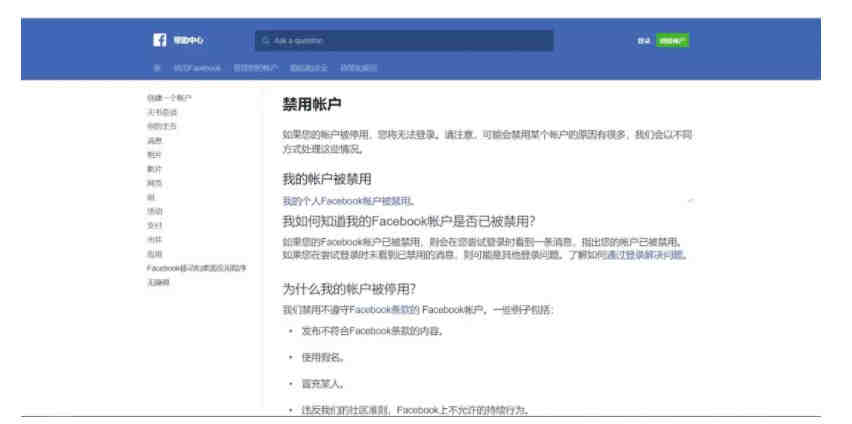The height and width of the screenshot is (424, 852).
Task: Click the magnifier icon in search box
Action: pyautogui.click(x=266, y=41)
